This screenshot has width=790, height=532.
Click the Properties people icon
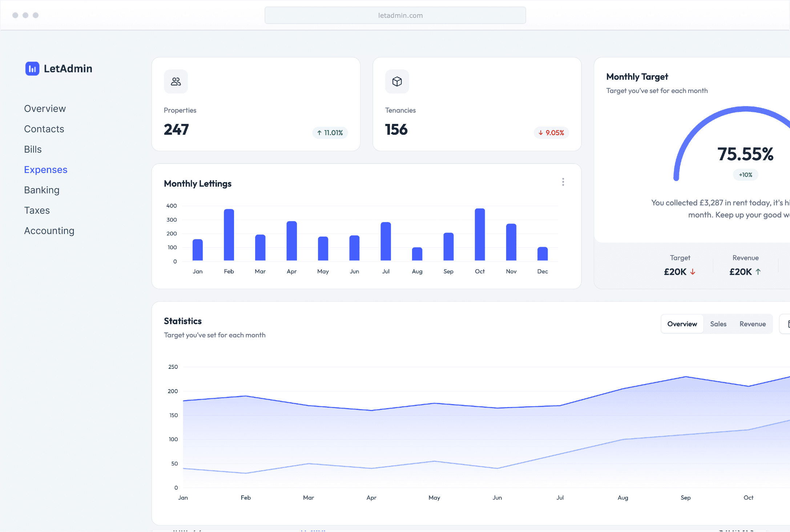[x=176, y=81]
